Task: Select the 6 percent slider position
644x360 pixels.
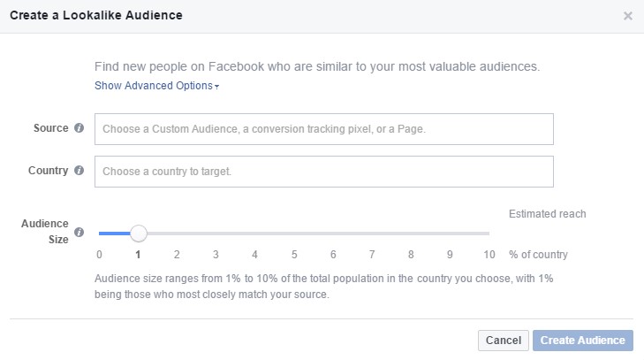Action: click(x=333, y=234)
